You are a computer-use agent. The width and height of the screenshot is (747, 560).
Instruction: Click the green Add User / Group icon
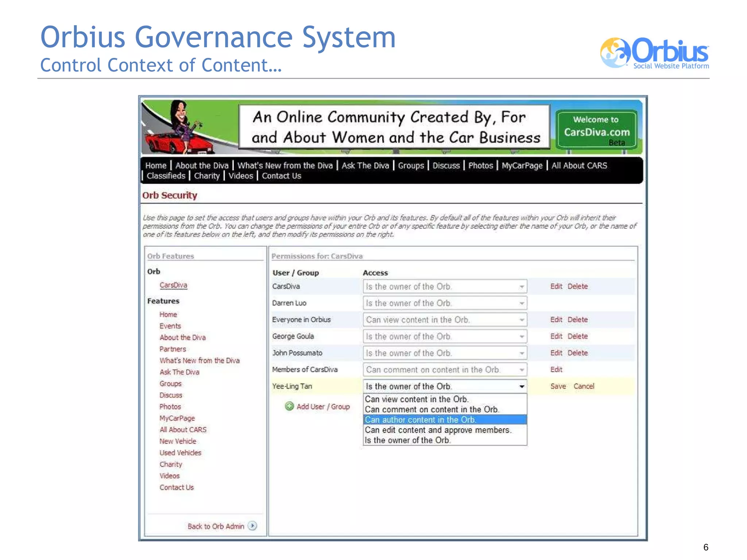tap(289, 406)
